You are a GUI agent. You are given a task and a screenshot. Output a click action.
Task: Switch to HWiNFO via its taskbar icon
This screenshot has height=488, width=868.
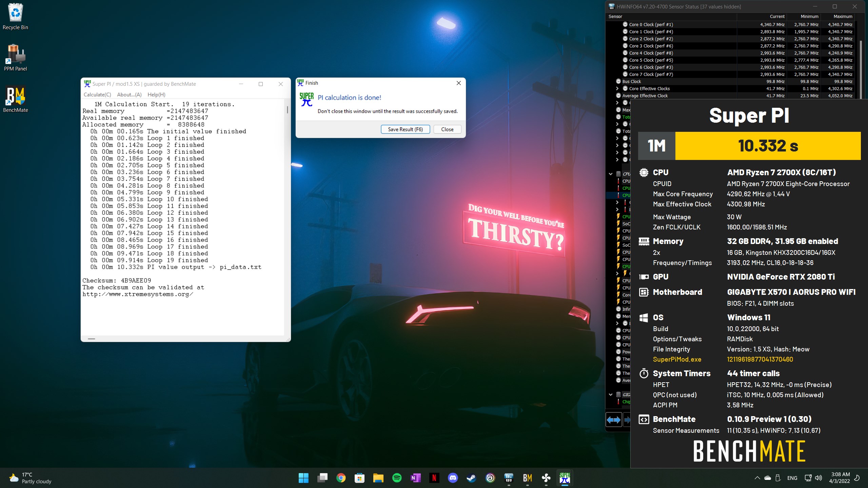pos(509,478)
